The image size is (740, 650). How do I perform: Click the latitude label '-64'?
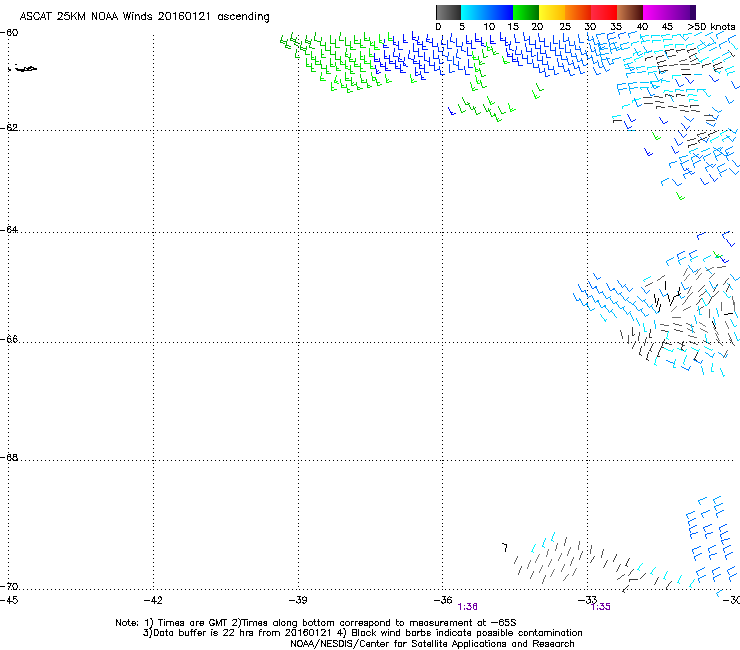[9, 229]
